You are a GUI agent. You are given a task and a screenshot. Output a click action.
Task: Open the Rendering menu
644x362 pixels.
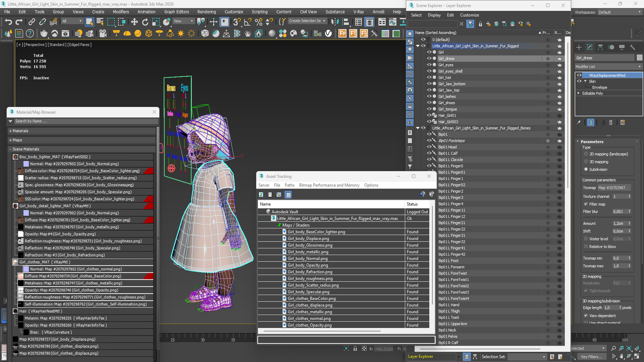click(x=207, y=12)
